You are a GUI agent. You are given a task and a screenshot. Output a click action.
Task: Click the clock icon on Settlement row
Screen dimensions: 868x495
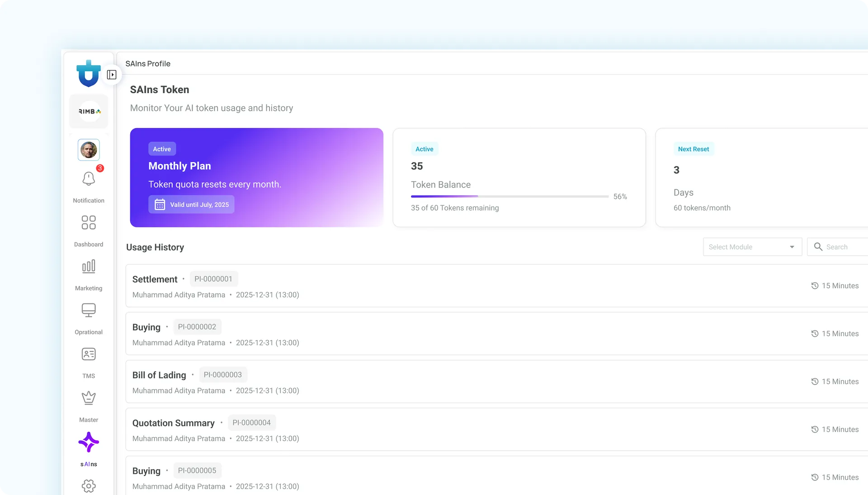coord(815,286)
